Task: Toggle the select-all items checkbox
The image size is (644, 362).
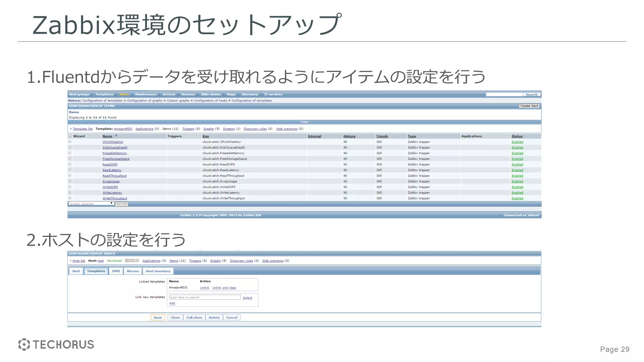Action: click(x=70, y=136)
